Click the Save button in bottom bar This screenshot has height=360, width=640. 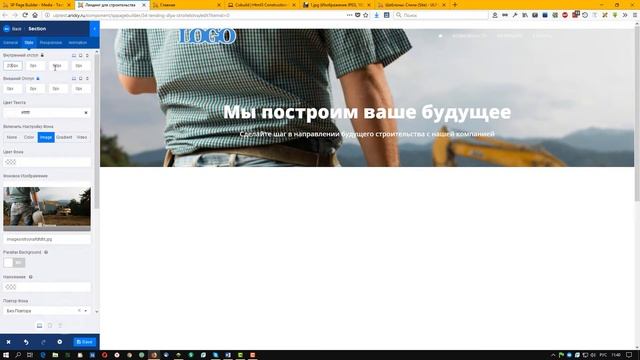(x=85, y=342)
